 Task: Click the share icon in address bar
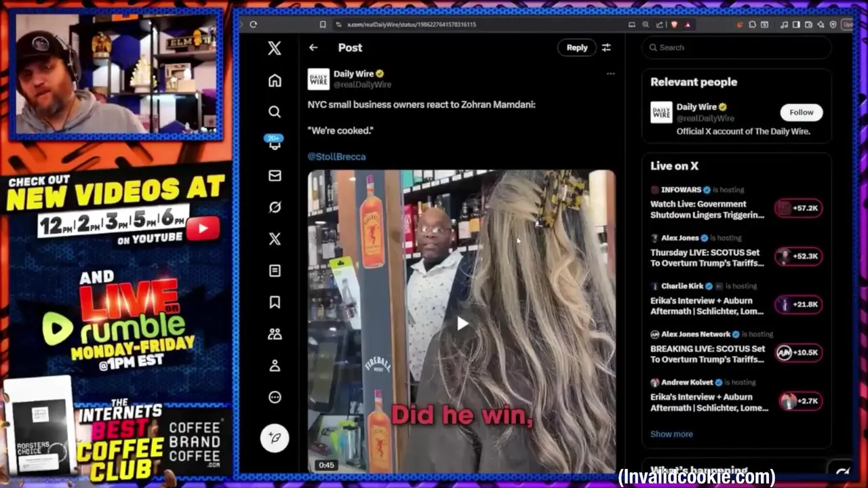(x=660, y=24)
